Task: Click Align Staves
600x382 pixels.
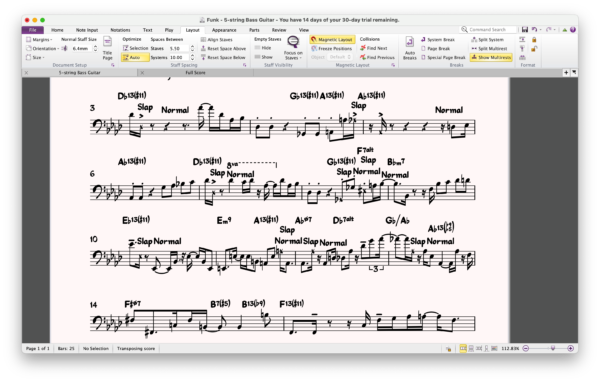Action: point(217,39)
